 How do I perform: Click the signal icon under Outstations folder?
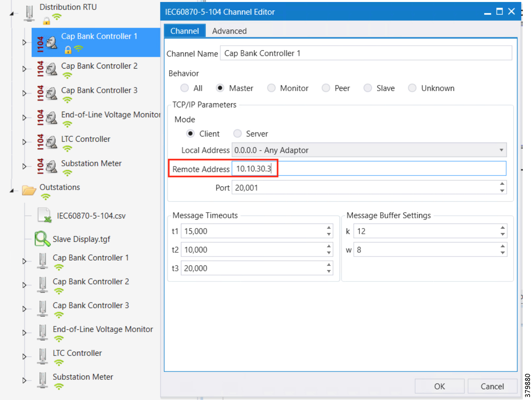tap(46, 197)
